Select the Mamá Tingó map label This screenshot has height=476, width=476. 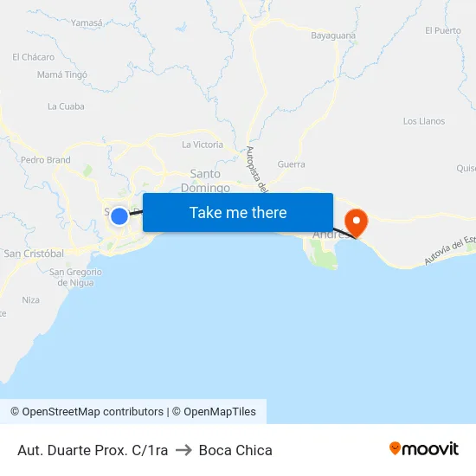click(62, 74)
